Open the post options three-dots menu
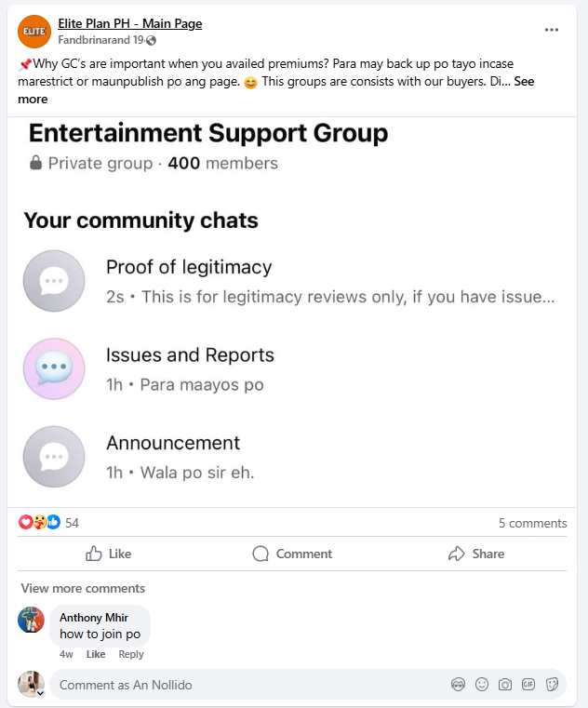 (552, 30)
